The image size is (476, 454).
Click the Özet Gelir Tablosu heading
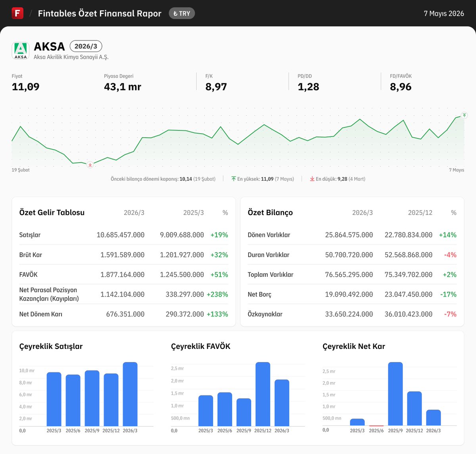pyautogui.click(x=52, y=213)
